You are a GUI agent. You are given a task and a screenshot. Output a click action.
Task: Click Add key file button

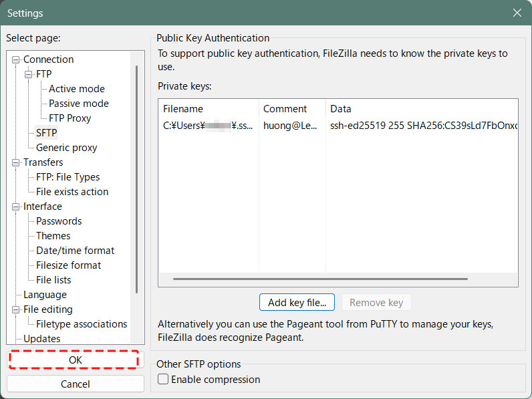pyautogui.click(x=297, y=302)
